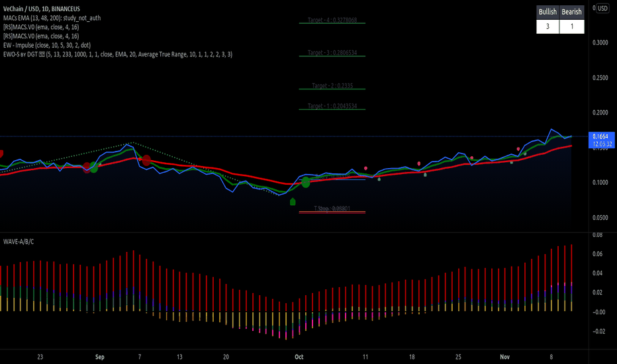This screenshot has width=617, height=364.
Task: Click the Sep date label on time axis
Action: tap(99, 357)
